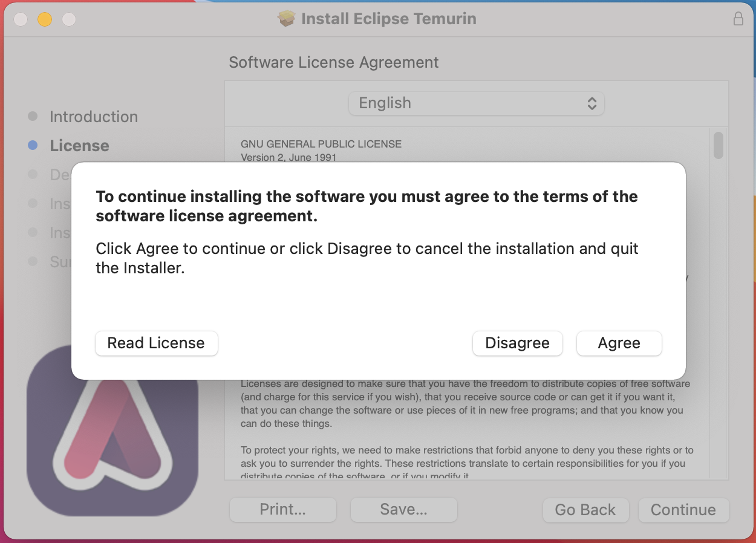Open Read License in dialog
The image size is (756, 543).
pos(156,343)
